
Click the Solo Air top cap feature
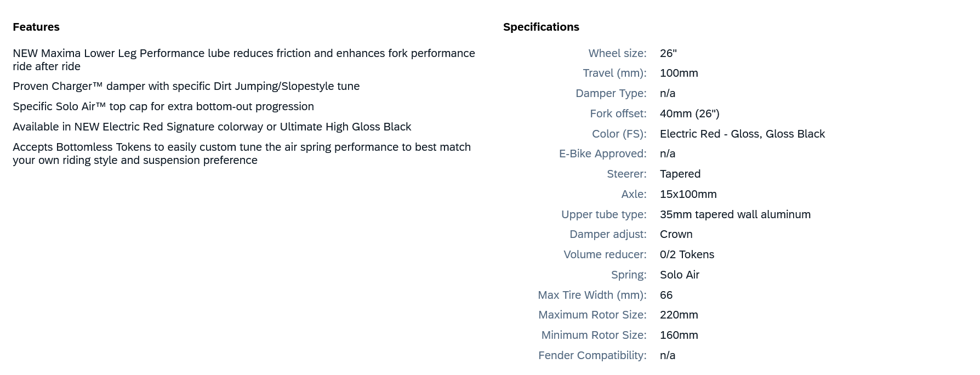163,106
